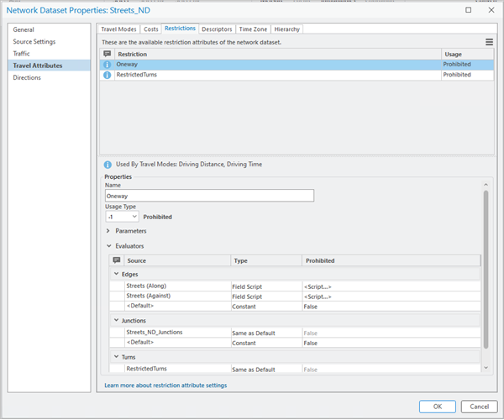The height and width of the screenshot is (420, 504).
Task: Select Source Settings in the left pane
Action: 36,42
